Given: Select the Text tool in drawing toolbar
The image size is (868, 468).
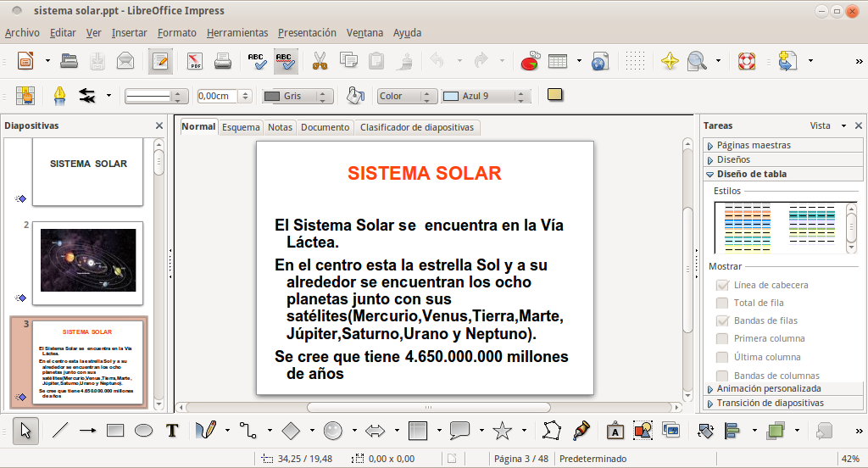Looking at the screenshot, I should tap(172, 431).
